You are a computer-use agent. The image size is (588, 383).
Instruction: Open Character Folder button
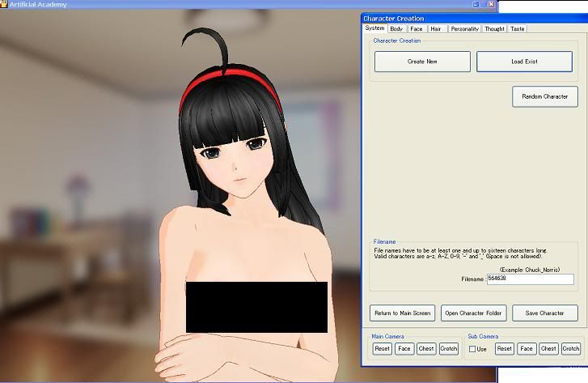coord(473,313)
